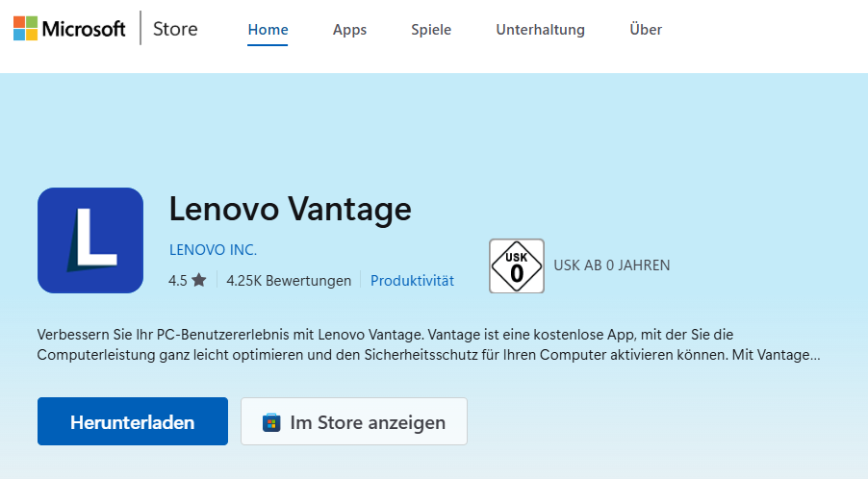Image resolution: width=868 pixels, height=479 pixels.
Task: Open the Store home text link
Action: 175,29
